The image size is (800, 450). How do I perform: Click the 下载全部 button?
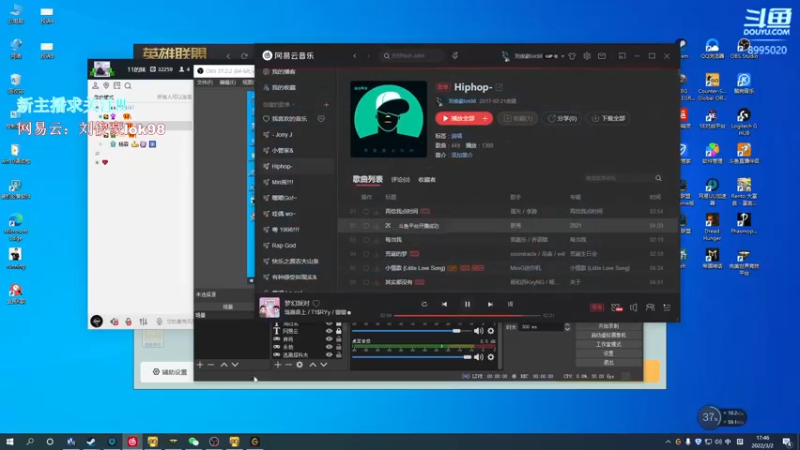click(609, 118)
